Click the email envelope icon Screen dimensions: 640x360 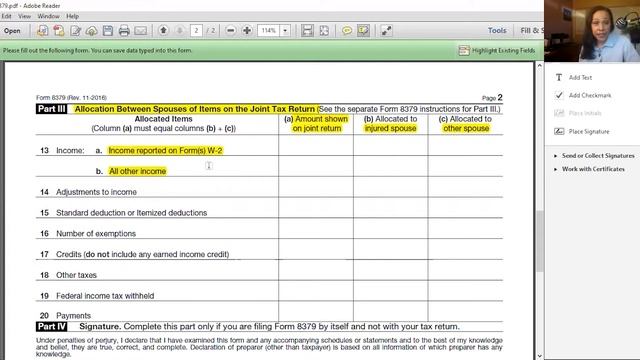[140, 31]
